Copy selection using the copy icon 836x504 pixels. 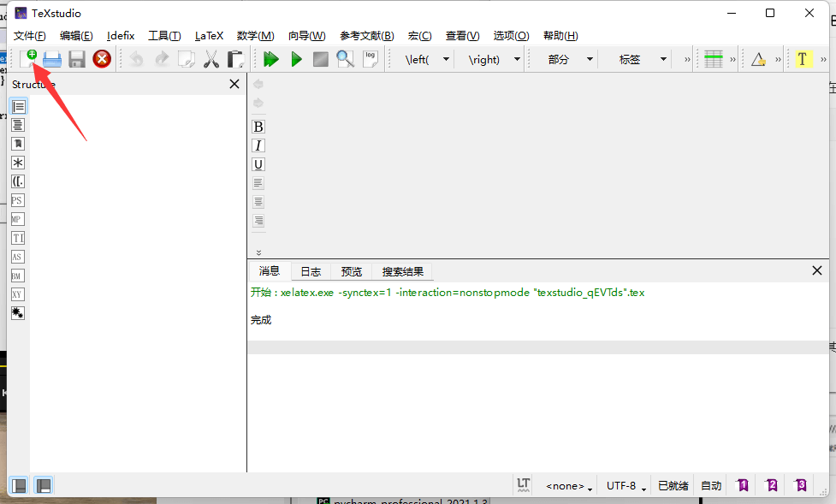[186, 59]
